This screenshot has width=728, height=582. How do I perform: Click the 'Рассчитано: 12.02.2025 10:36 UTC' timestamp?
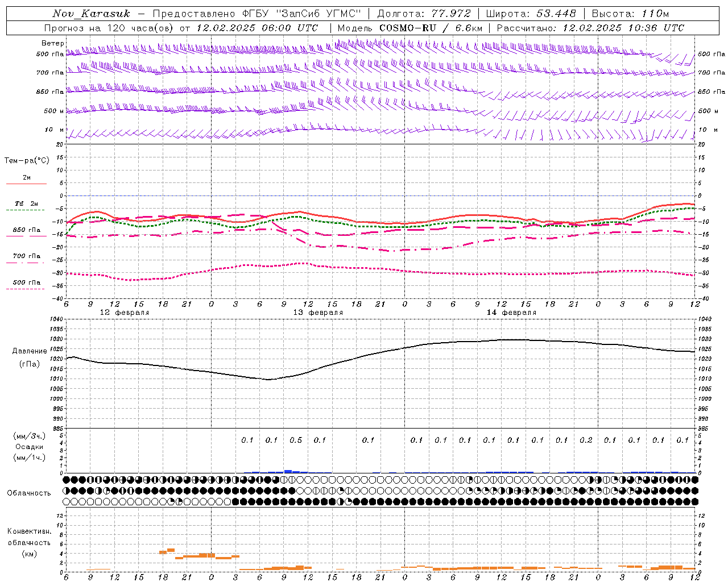coord(590,28)
